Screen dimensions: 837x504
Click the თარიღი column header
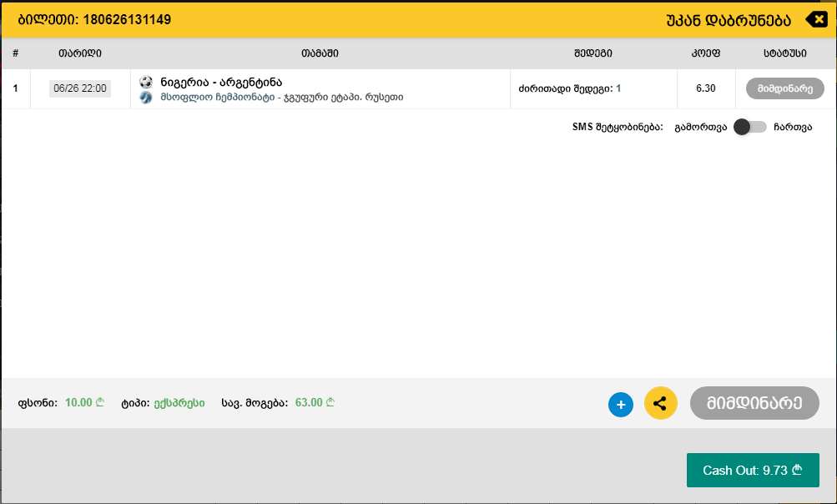tap(80, 53)
